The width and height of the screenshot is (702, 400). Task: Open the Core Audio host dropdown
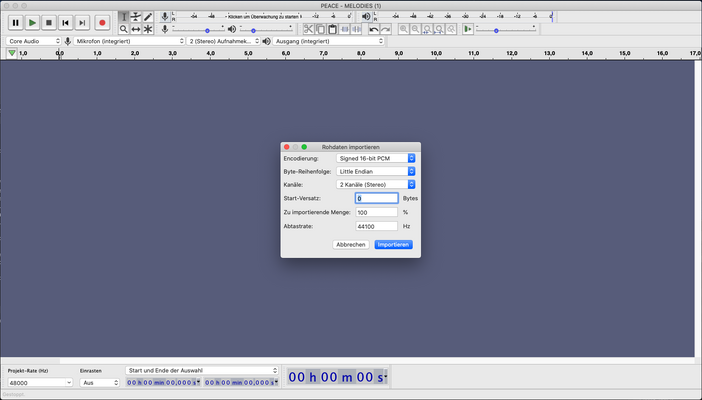pyautogui.click(x=34, y=41)
